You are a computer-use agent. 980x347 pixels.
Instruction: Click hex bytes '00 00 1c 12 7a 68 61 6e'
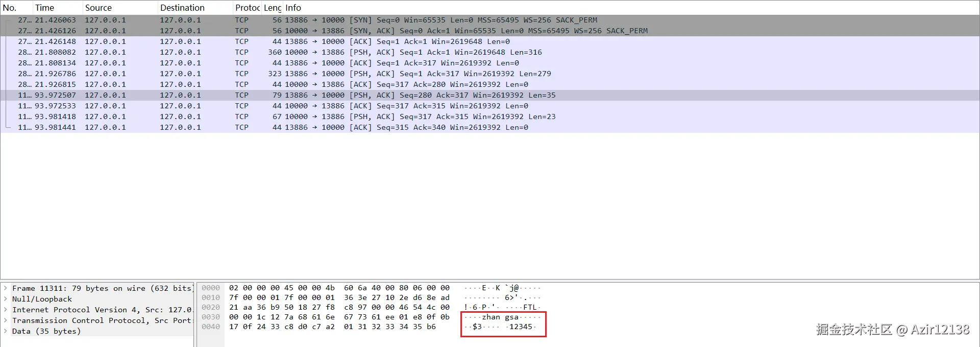[282, 317]
